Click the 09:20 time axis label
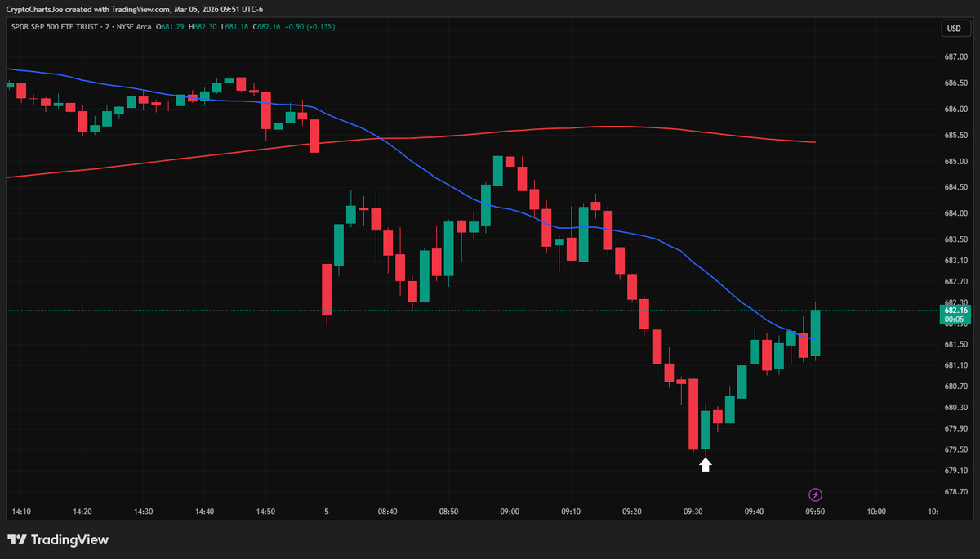Viewport: 980px width, 559px height. click(632, 512)
